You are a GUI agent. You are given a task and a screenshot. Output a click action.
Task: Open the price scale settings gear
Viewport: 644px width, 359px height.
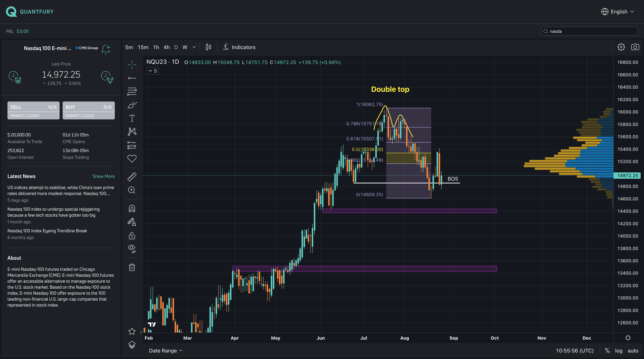628,338
